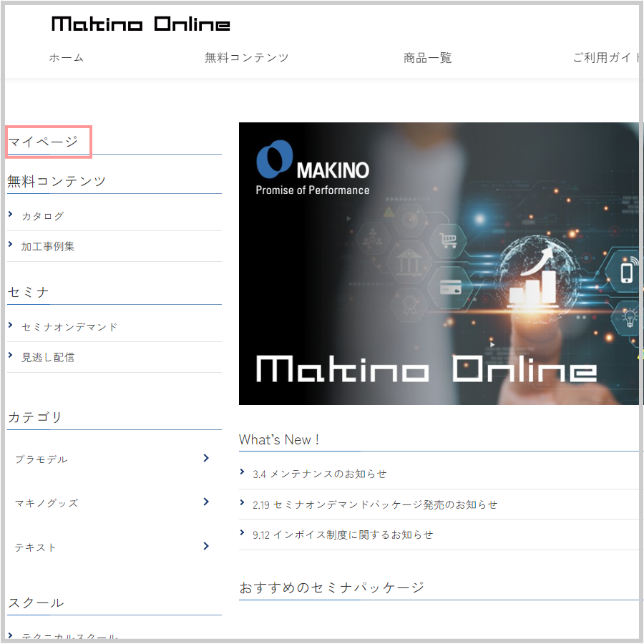Click the arrow icon beside カタログ
Viewport: 644px width, 644px height.
point(11,214)
